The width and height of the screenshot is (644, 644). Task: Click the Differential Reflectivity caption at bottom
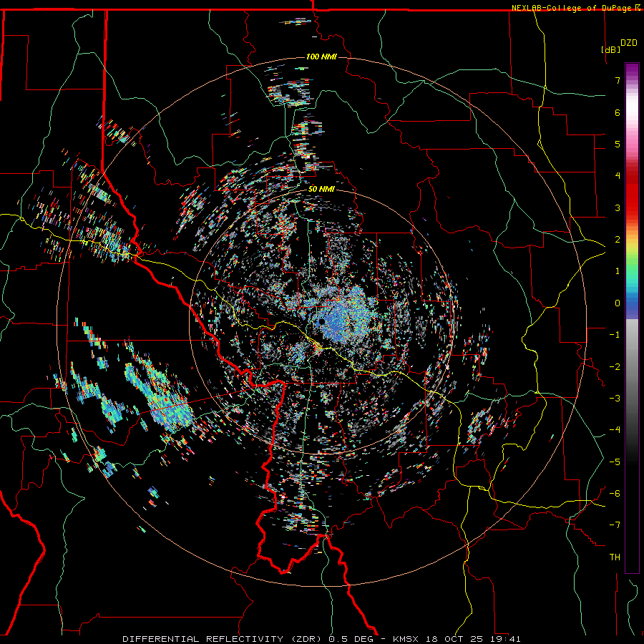(x=321, y=639)
